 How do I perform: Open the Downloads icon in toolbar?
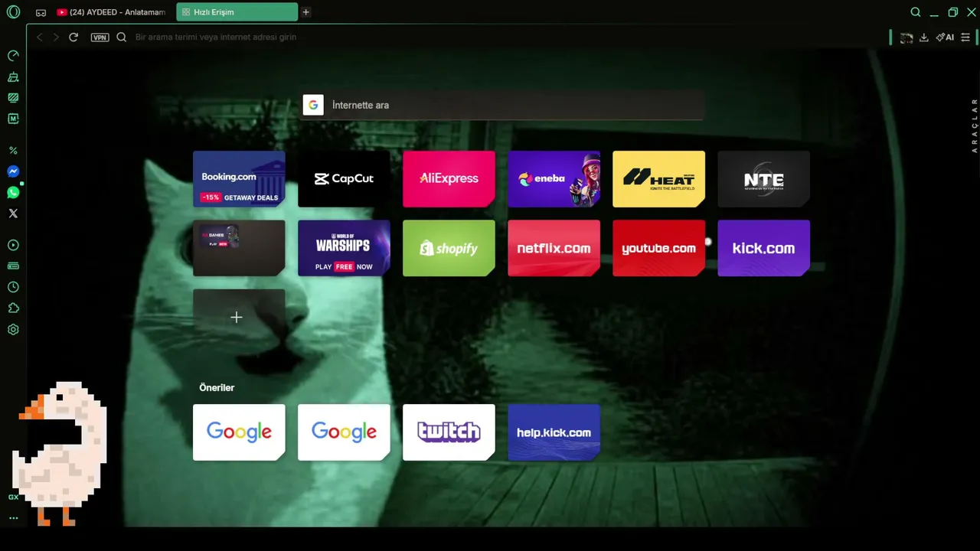click(924, 37)
